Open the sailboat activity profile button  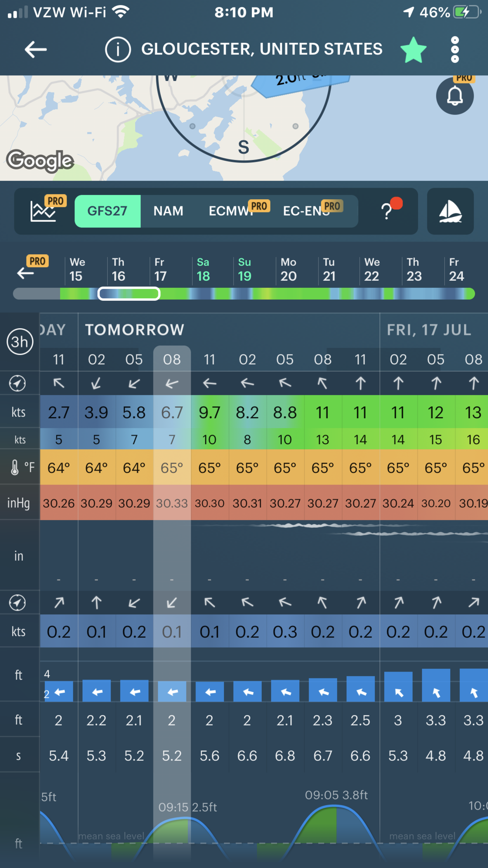pos(451,211)
